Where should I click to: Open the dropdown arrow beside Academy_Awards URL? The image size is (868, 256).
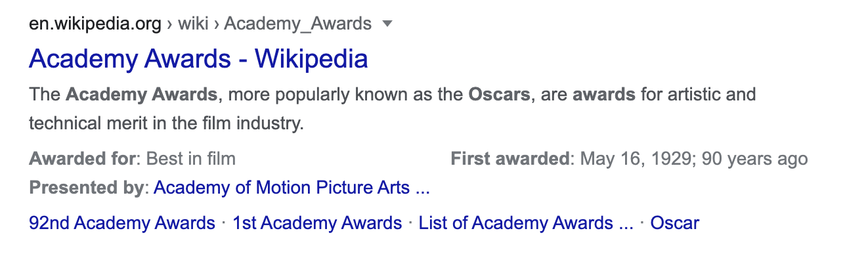387,24
